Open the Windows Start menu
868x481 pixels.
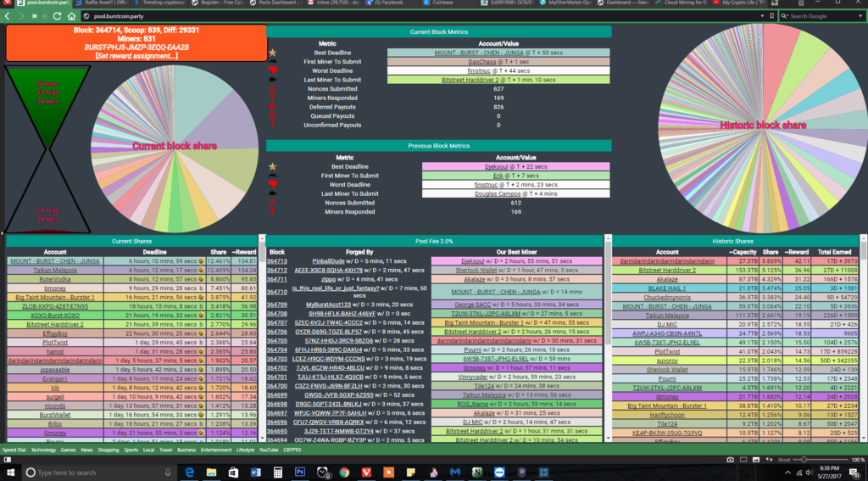(x=10, y=472)
